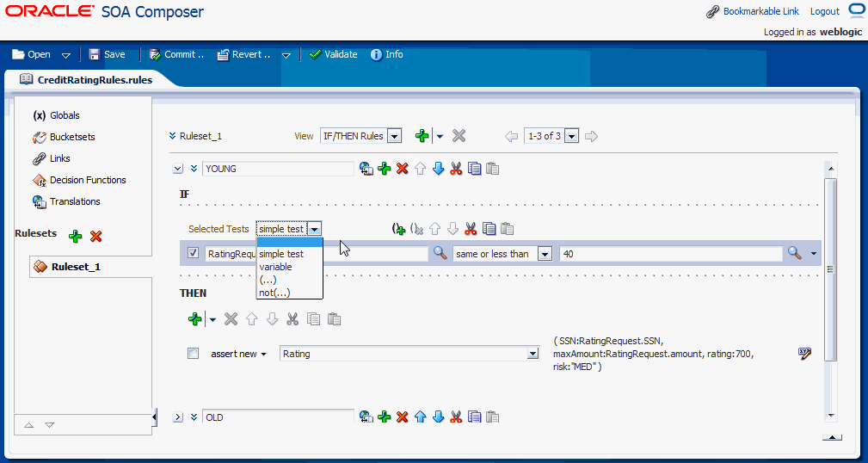
Task: Open the 1-3 of 3 page dropdown
Action: coord(572,136)
